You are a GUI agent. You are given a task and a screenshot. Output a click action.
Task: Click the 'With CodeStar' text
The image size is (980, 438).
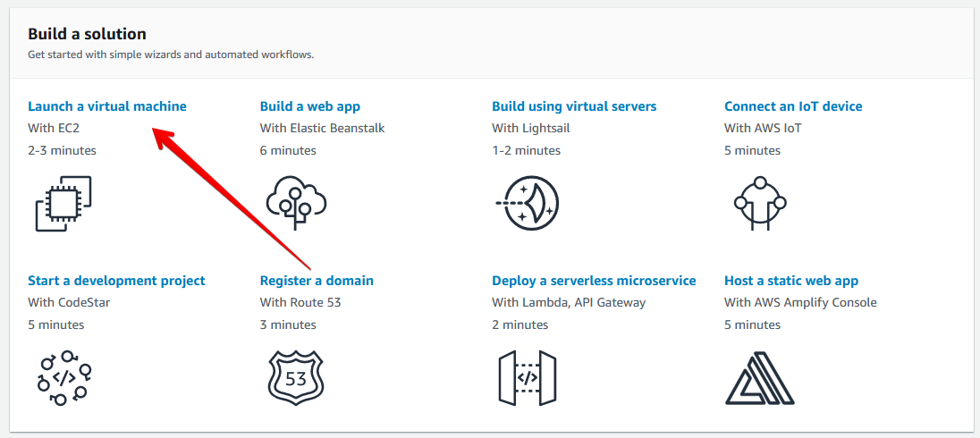pos(70,302)
